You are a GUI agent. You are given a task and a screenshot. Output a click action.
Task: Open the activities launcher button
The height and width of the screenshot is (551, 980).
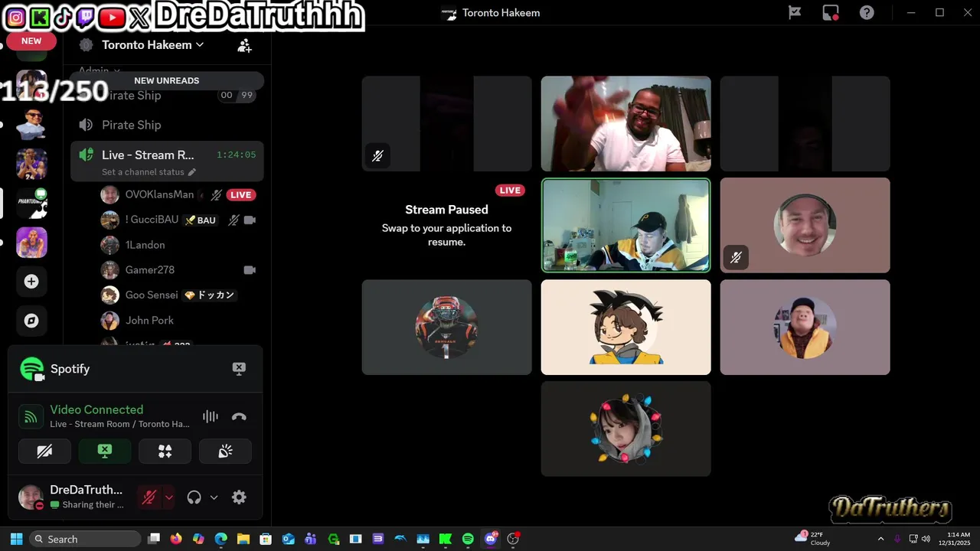tap(165, 452)
